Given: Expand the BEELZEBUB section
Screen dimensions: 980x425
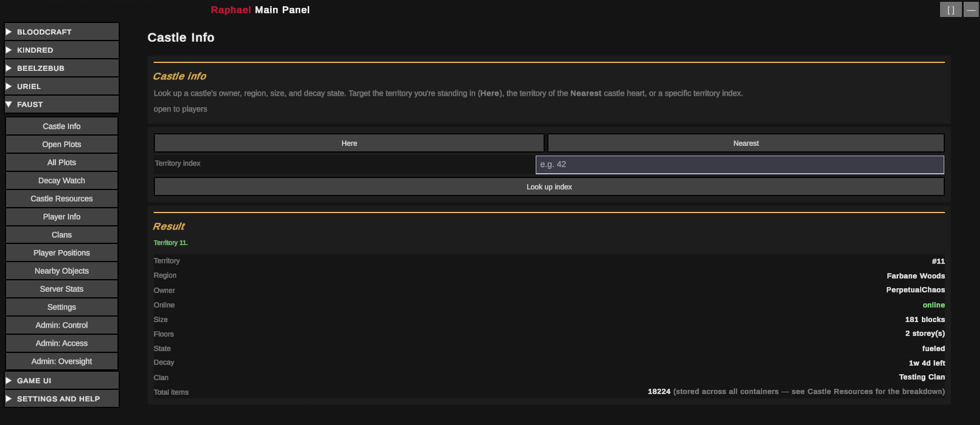Looking at the screenshot, I should pyautogui.click(x=62, y=68).
